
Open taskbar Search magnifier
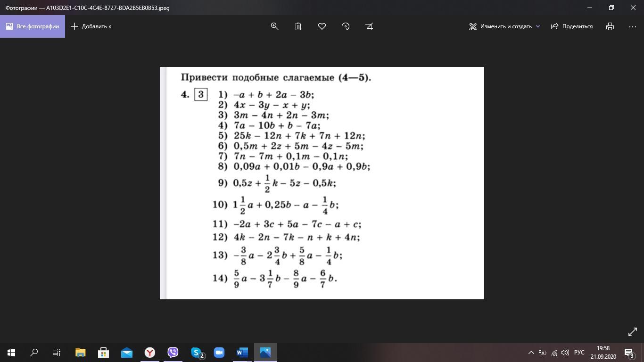tap(34, 353)
